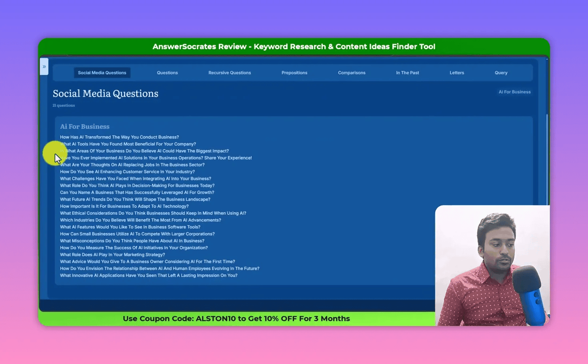The image size is (588, 364).
Task: Expand the sidebar with double-chevron icon
Action: tap(44, 67)
